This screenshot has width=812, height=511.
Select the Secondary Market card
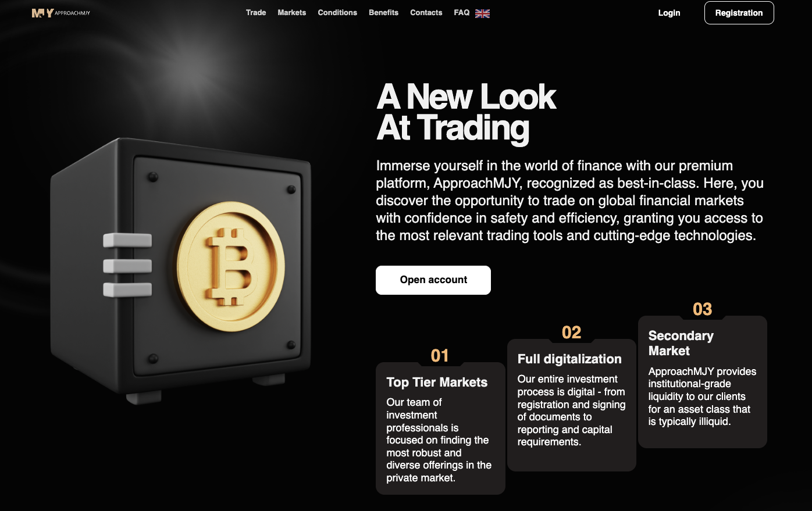coord(703,382)
